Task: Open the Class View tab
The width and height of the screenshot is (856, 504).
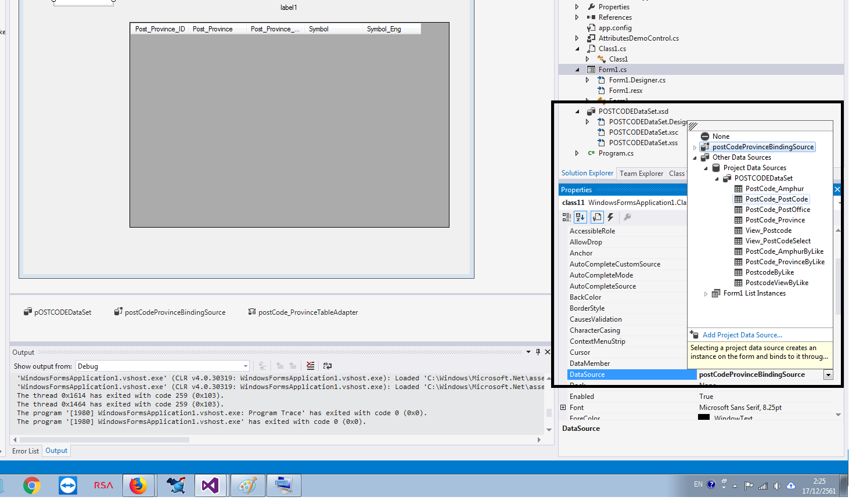Action: coord(677,174)
